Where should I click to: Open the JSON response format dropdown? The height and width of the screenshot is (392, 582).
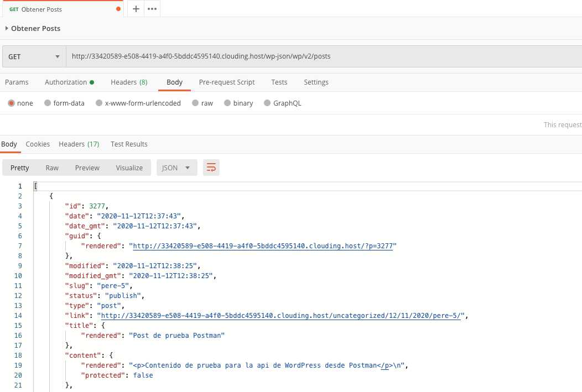pos(176,168)
